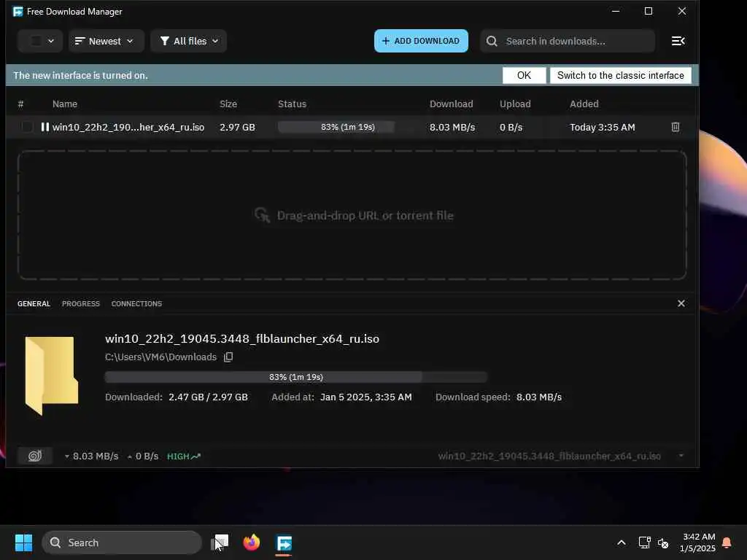
Task: Expand the status bar download list arrow
Action: 681,456
